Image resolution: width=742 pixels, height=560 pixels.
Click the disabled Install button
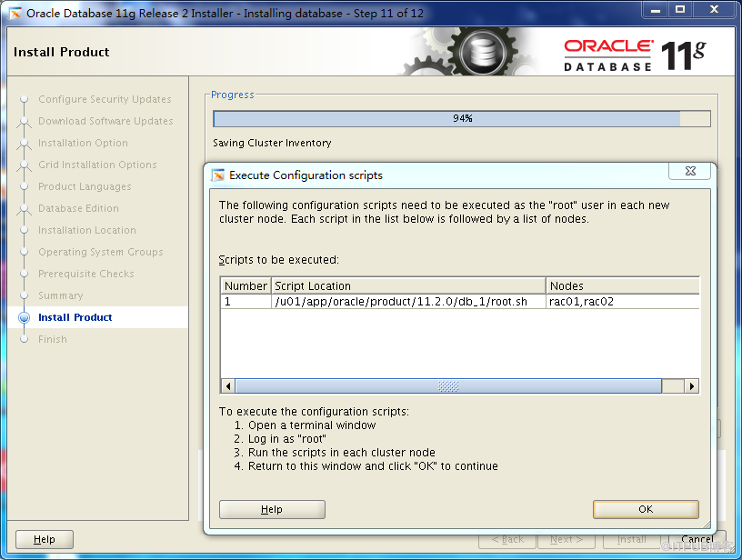(631, 540)
